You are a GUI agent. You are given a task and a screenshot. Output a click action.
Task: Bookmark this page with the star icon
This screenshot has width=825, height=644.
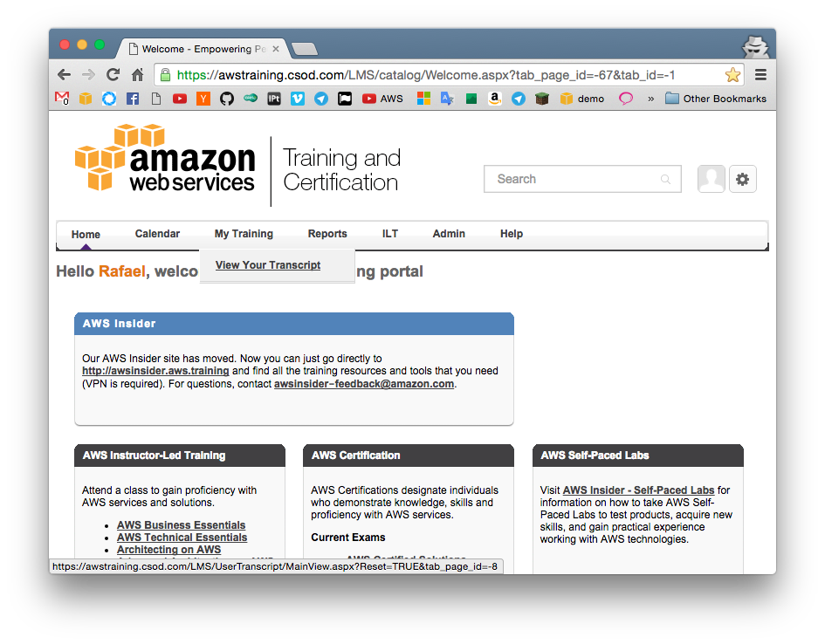tap(732, 75)
